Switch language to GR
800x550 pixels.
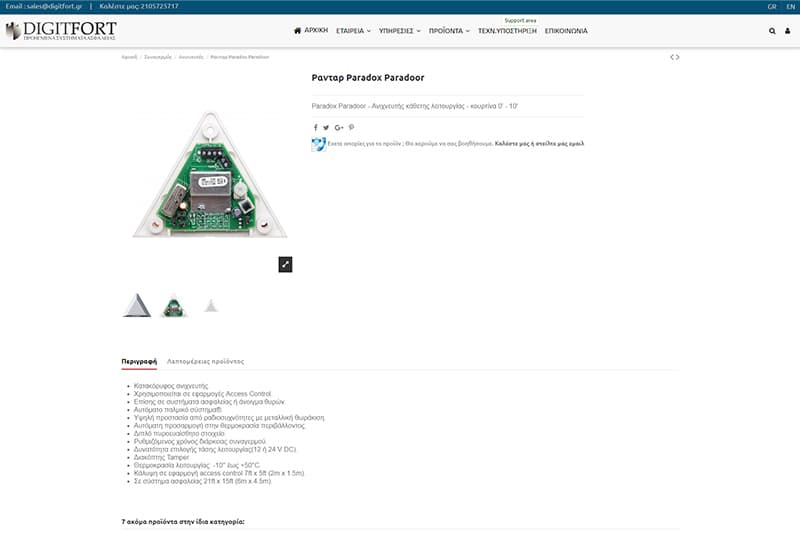(772, 7)
